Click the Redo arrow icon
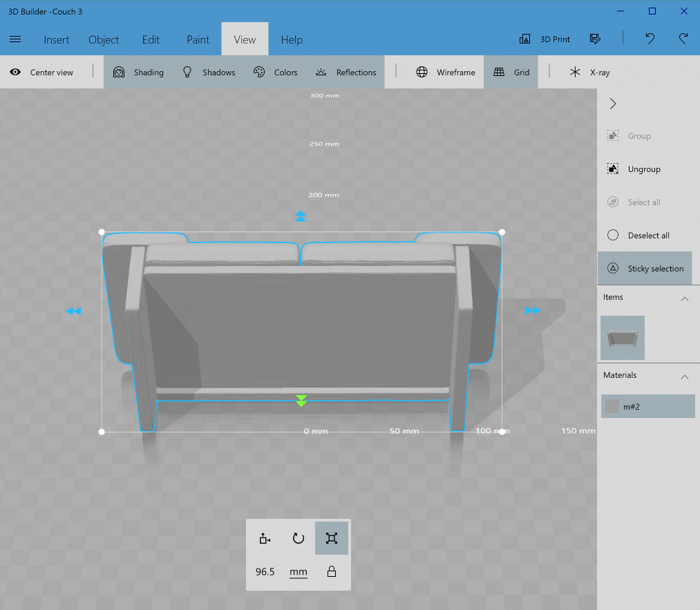 point(683,39)
